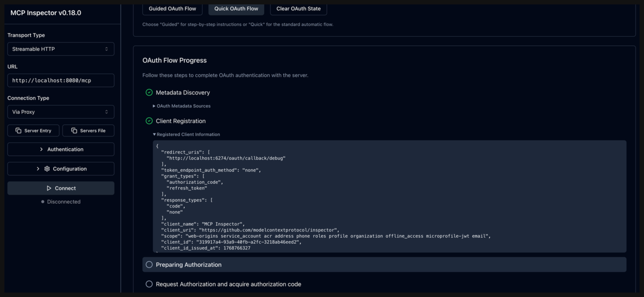Click the green check beside Metadata Discovery
The height and width of the screenshot is (297, 644).
click(x=149, y=93)
